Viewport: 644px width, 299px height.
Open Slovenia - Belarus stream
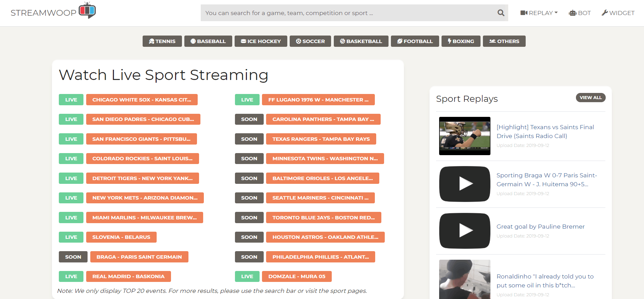[121, 237]
